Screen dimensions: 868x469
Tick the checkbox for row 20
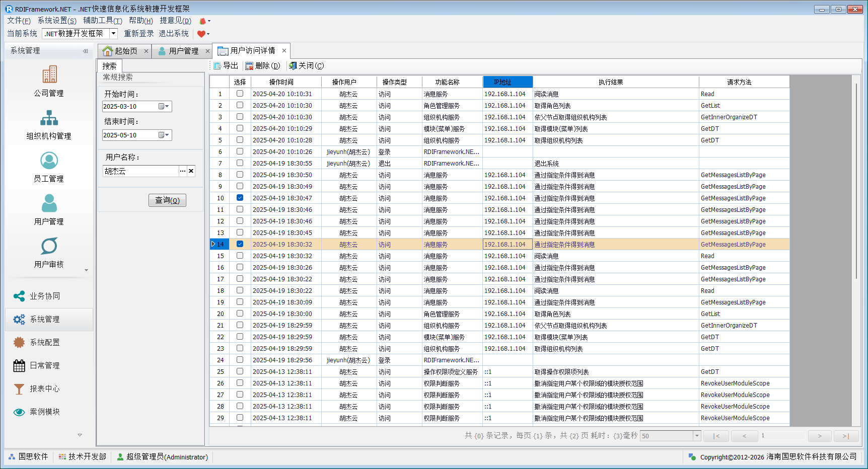[x=240, y=314]
